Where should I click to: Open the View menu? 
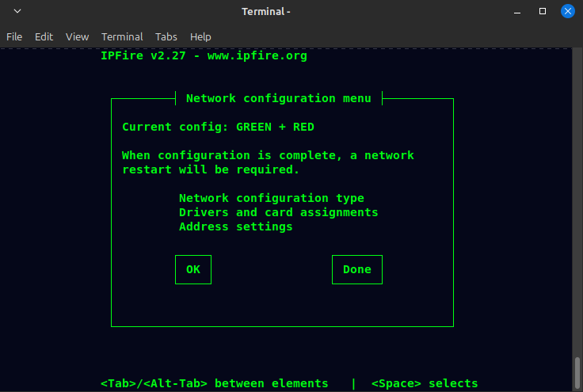click(x=77, y=36)
